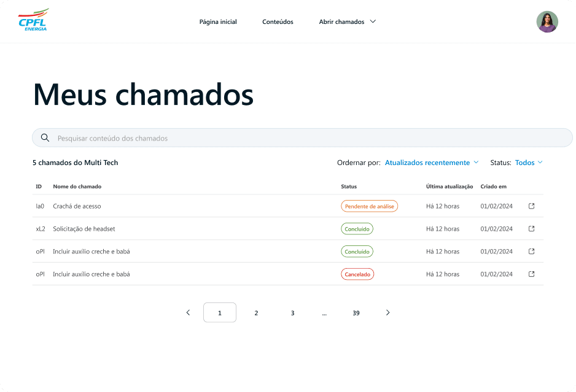Click the ID column header
This screenshot has width=576, height=392.
click(x=39, y=186)
